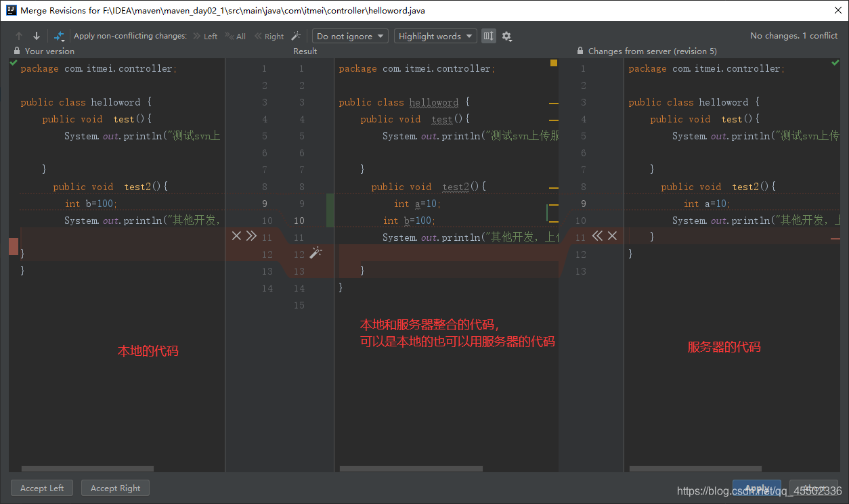The image size is (849, 504).
Task: Click the magic wand resolve icon in toolbar
Action: click(296, 36)
